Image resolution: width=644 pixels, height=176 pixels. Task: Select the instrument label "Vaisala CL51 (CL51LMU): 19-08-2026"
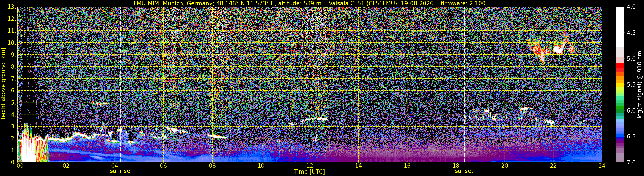pos(381,3)
